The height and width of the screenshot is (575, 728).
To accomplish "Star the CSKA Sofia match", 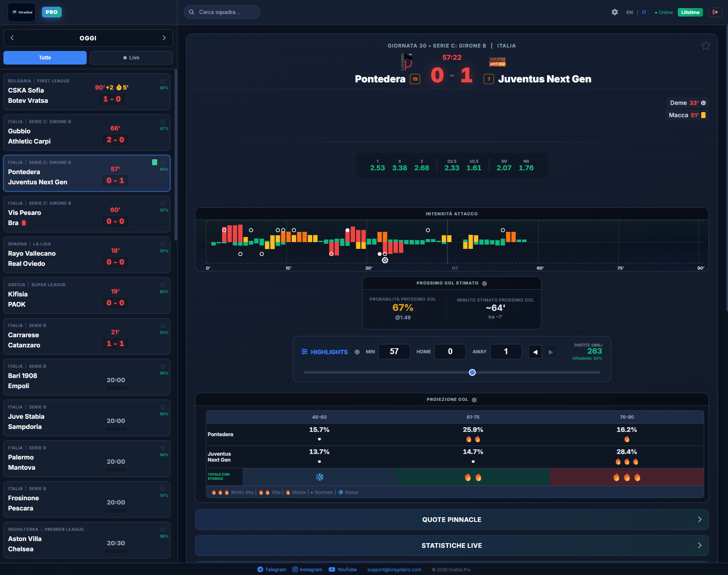I will click(x=163, y=81).
